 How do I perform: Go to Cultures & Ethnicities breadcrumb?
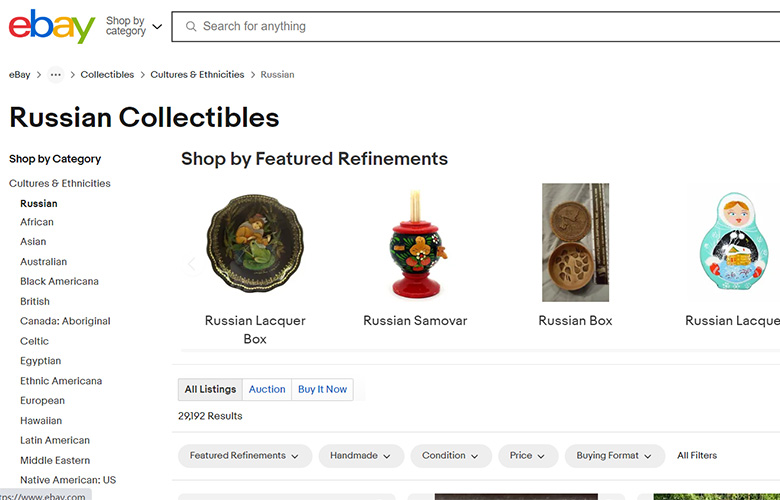[197, 75]
